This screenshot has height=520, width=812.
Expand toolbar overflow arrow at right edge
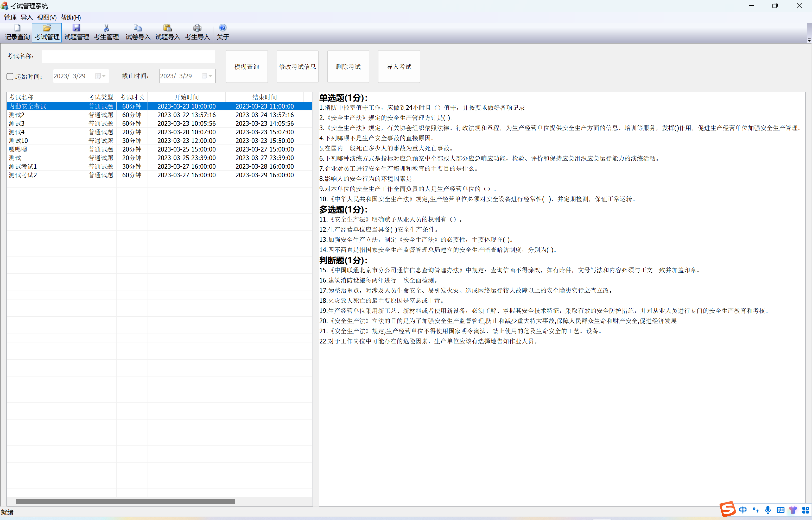tap(809, 40)
